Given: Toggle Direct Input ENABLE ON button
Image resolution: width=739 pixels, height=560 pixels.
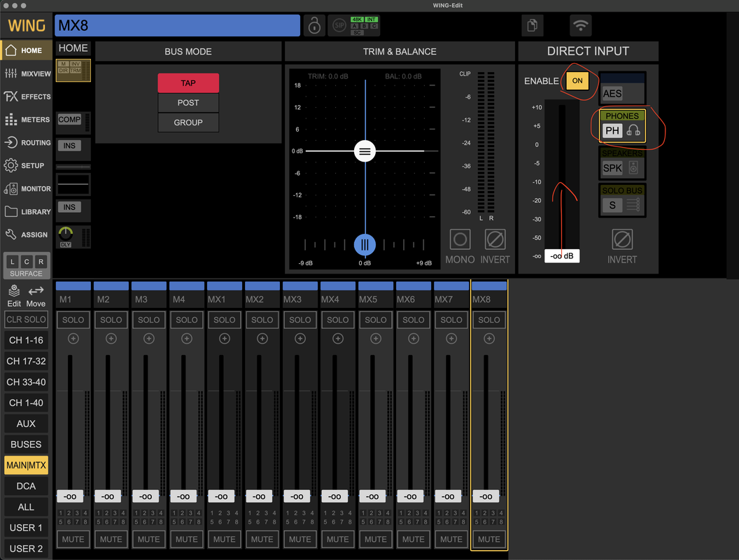Looking at the screenshot, I should pos(577,80).
